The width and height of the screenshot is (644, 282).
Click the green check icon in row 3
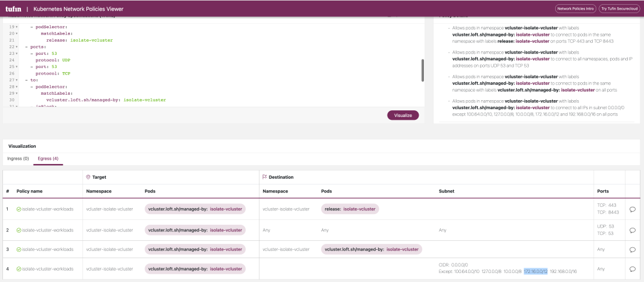19,249
